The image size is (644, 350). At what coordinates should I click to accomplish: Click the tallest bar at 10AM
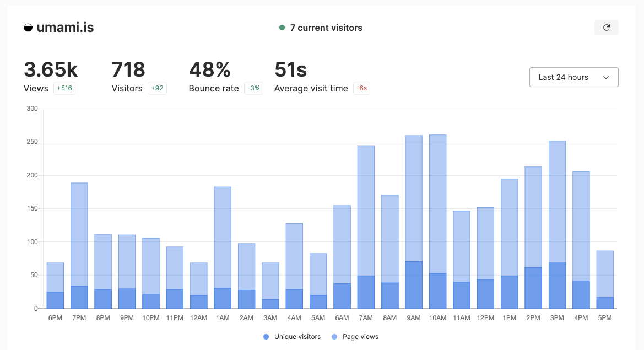(x=437, y=220)
